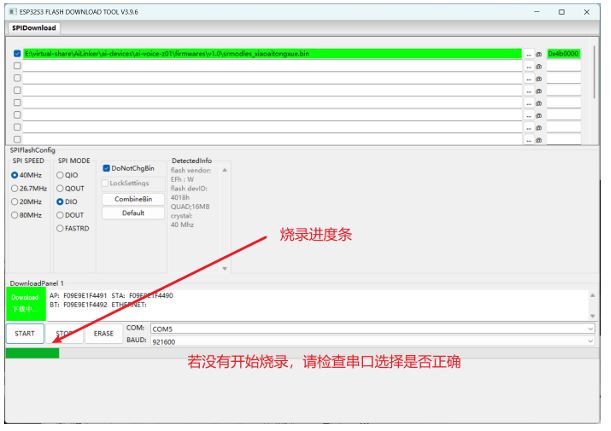
Task: Open the BAUD rate dropdown showing 921600
Action: pyautogui.click(x=373, y=341)
